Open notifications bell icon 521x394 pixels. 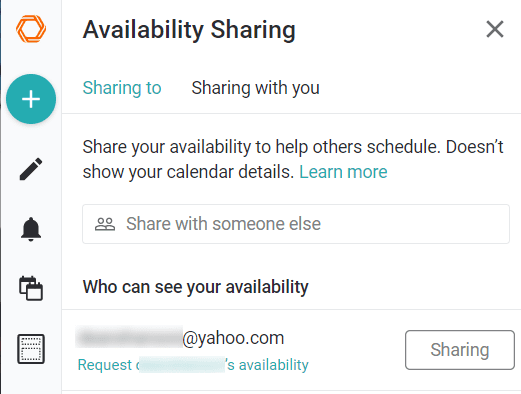click(31, 229)
